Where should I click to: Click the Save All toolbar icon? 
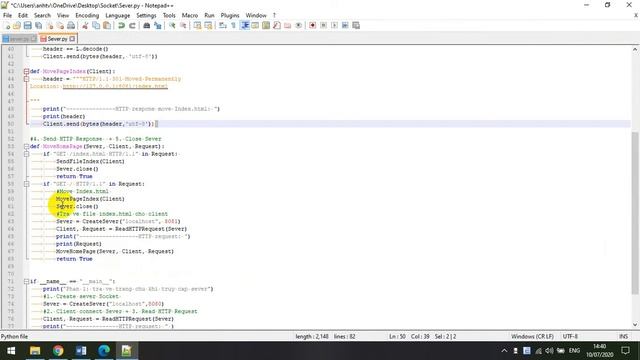click(38, 25)
